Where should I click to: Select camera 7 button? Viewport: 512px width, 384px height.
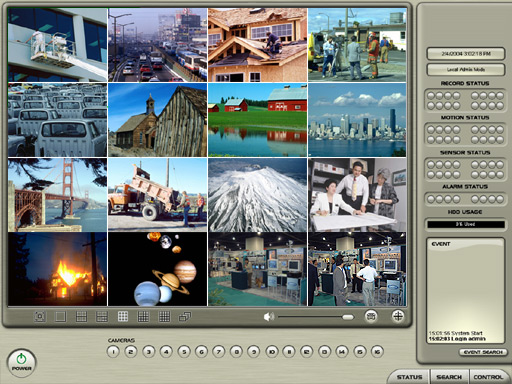tap(219, 351)
